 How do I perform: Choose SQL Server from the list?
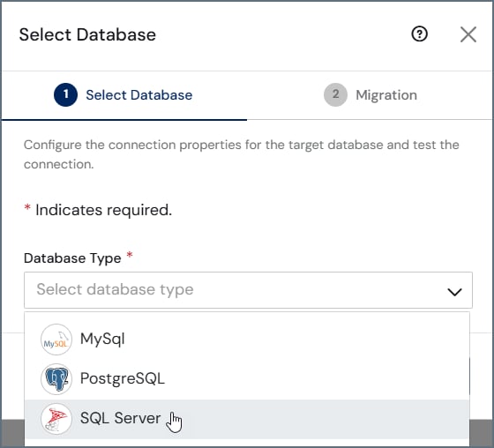coord(247,419)
